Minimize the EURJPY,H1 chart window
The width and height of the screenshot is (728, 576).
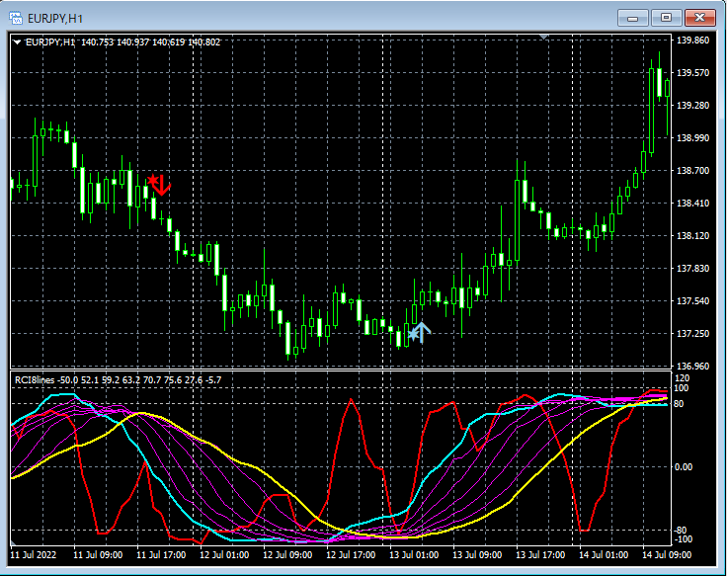pyautogui.click(x=632, y=18)
